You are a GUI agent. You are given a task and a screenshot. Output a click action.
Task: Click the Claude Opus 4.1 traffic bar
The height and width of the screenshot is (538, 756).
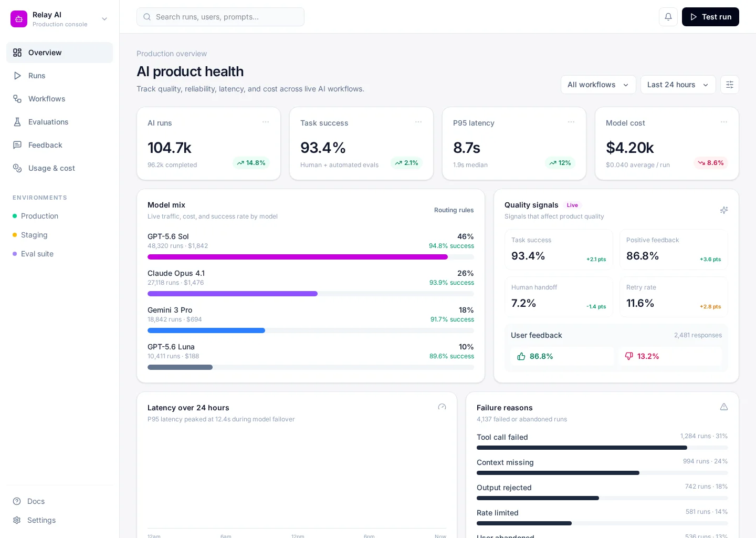coord(311,294)
